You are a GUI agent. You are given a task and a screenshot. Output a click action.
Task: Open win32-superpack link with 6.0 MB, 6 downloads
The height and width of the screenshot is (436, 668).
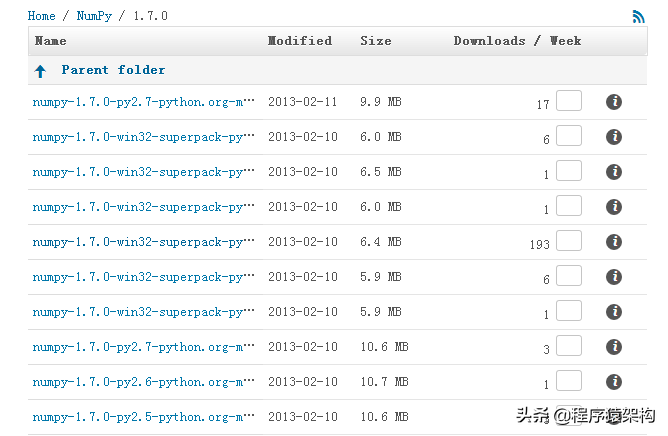click(x=144, y=137)
